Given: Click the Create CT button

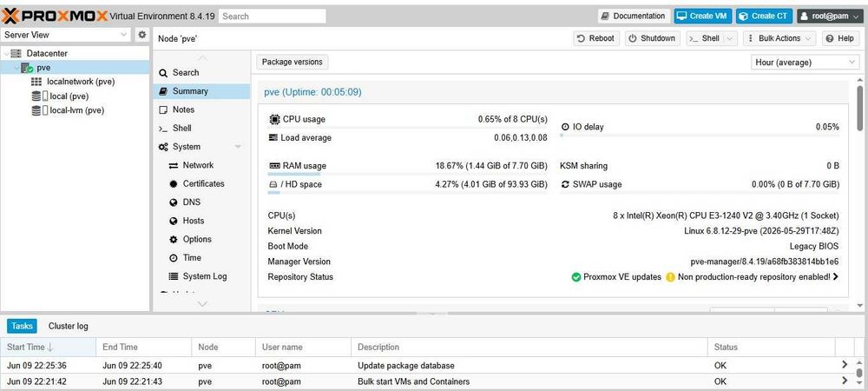Looking at the screenshot, I should (764, 16).
